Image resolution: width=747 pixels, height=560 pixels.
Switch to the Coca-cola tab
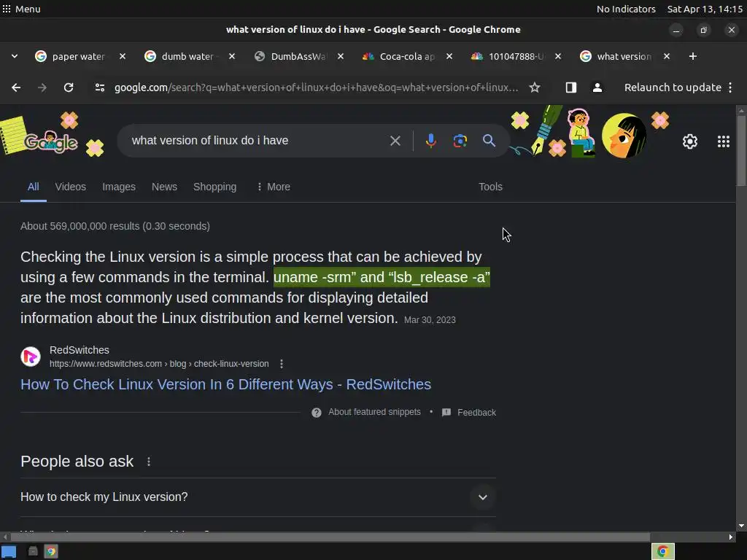[404, 56]
